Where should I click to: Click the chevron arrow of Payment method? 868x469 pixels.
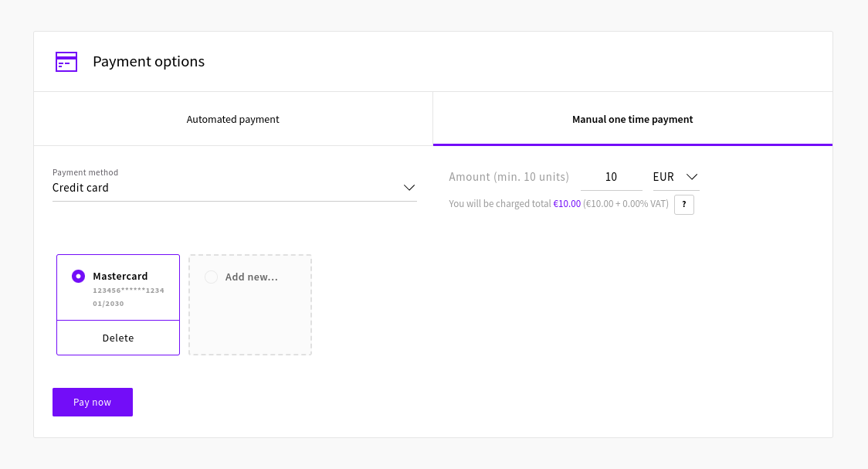coord(409,188)
